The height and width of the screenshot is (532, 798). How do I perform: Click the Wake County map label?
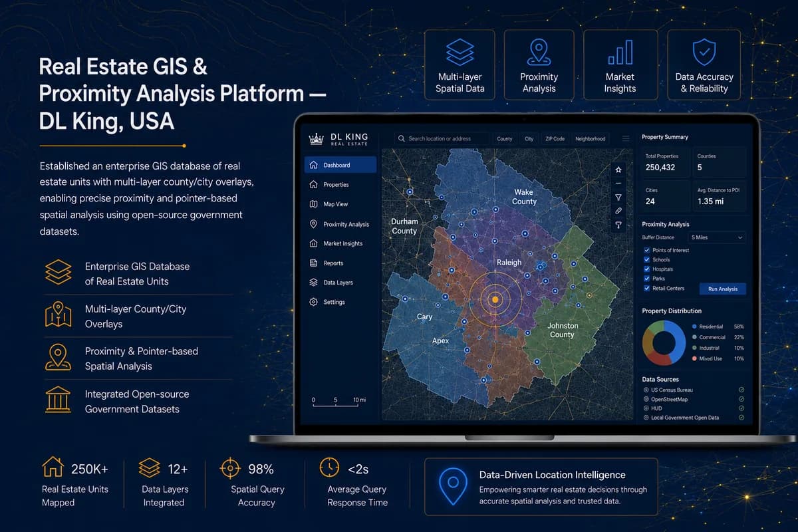coord(524,197)
